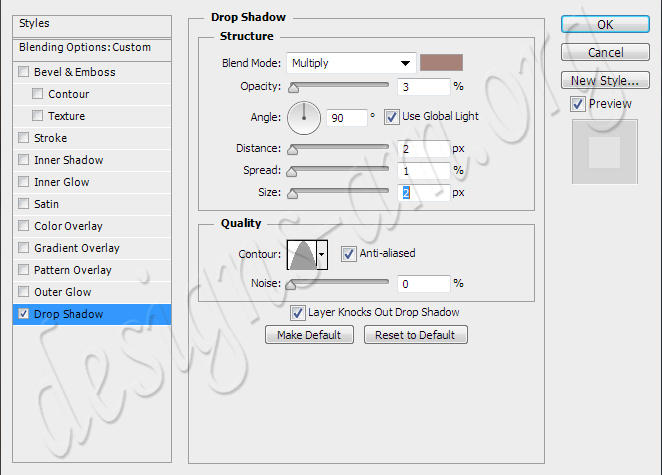Click the Spread slider handle
The image size is (662, 475).
[x=291, y=171]
